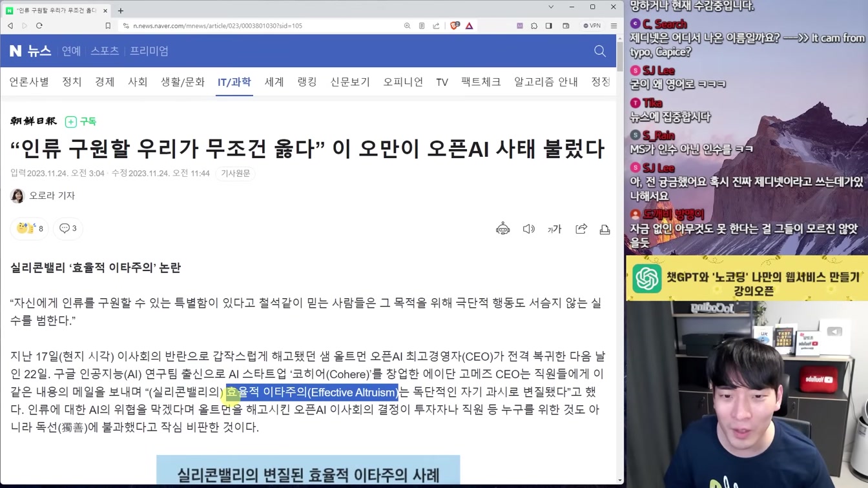Select the 랭킹 menu tab

tap(307, 82)
